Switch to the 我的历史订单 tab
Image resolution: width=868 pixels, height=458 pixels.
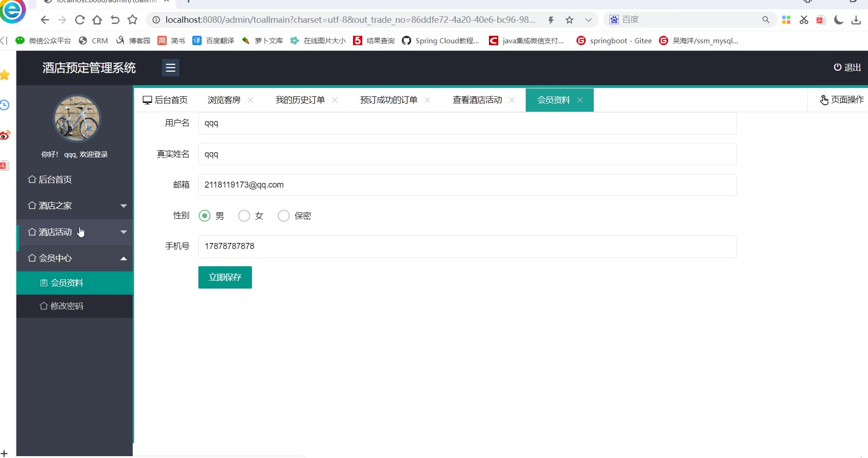[x=300, y=100]
